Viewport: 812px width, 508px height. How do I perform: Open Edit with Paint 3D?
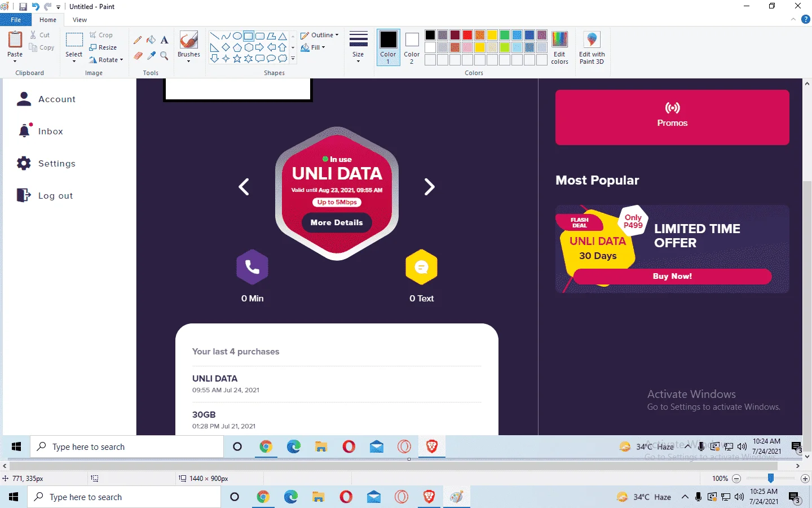pos(592,48)
